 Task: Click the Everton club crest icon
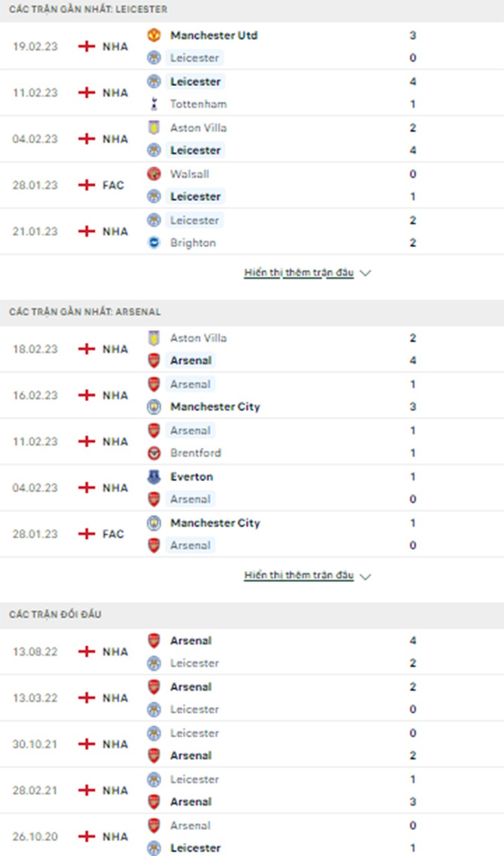coord(154,477)
